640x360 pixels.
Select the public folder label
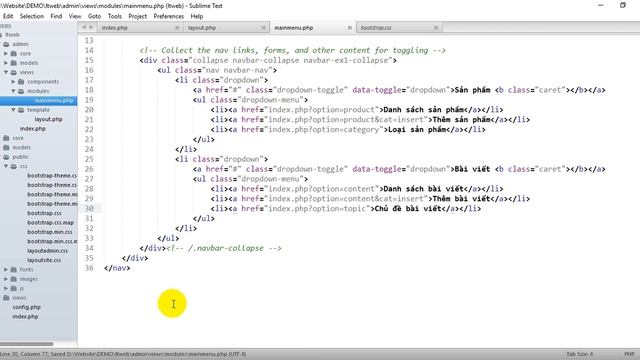pos(20,157)
